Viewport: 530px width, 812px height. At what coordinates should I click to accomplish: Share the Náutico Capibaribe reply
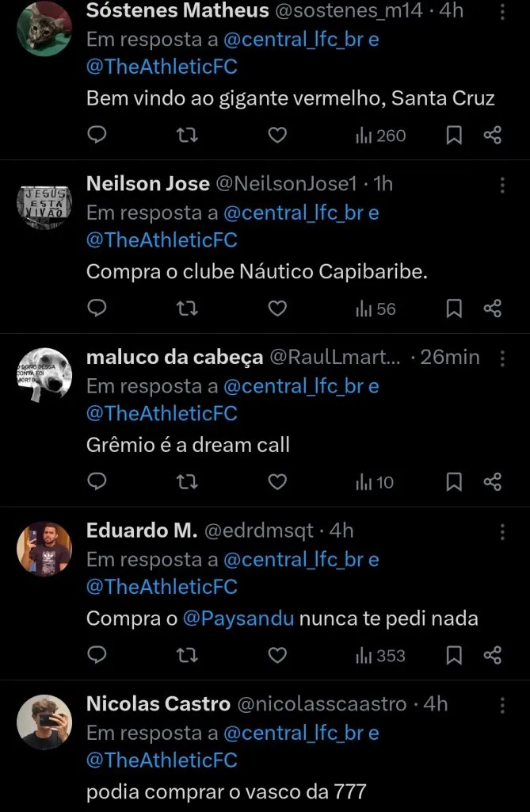(x=492, y=308)
